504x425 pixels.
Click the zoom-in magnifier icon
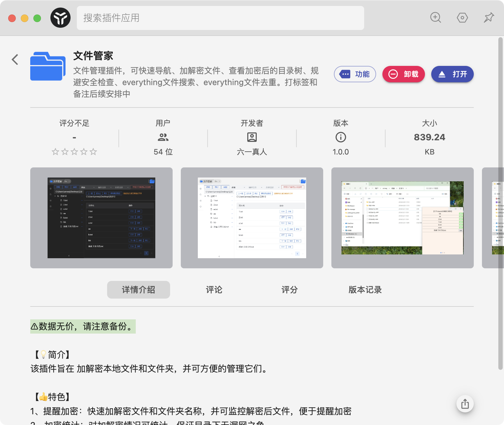coord(436,18)
